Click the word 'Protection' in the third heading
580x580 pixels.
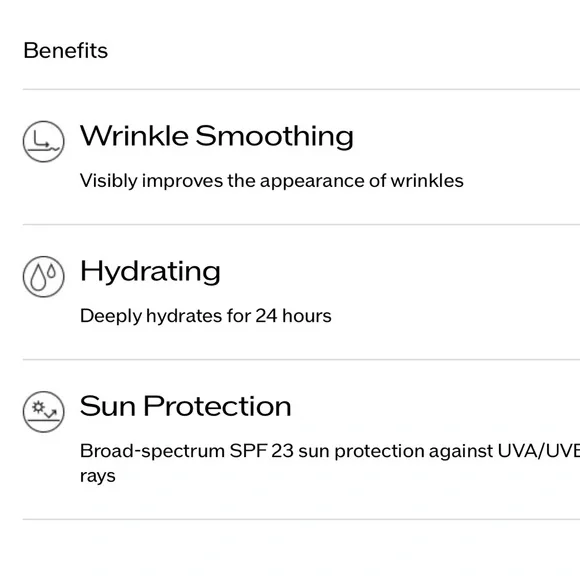218,406
